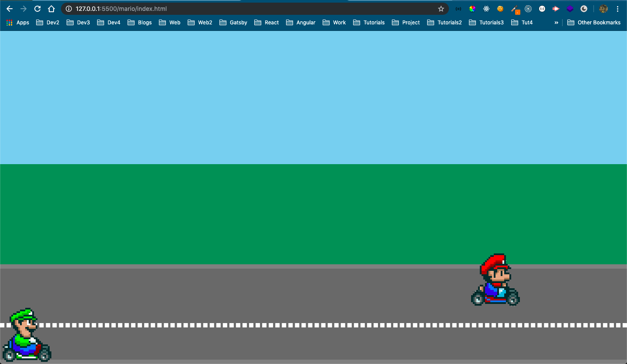This screenshot has height=364, width=627.
Task: Bookmark this page with the star icon
Action: 441,9
